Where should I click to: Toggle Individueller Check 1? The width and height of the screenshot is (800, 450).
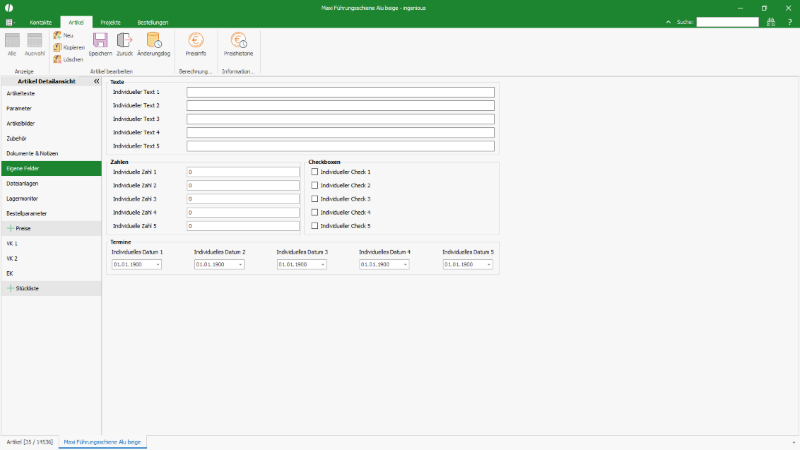tap(315, 172)
